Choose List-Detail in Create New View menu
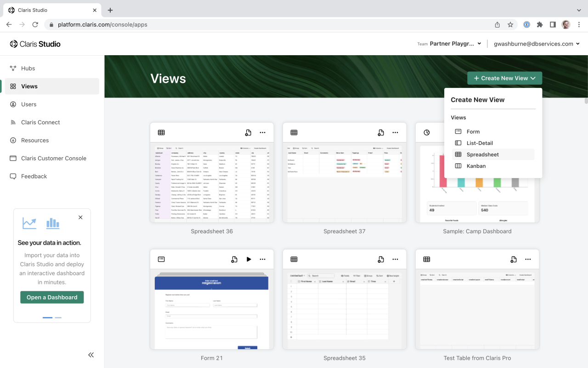The image size is (588, 368). pos(493,143)
